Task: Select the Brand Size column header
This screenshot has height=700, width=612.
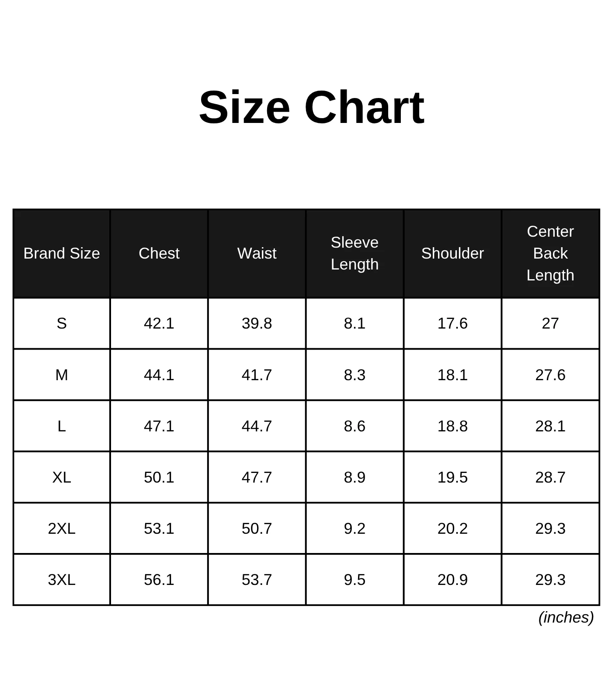Action: pyautogui.click(x=62, y=253)
